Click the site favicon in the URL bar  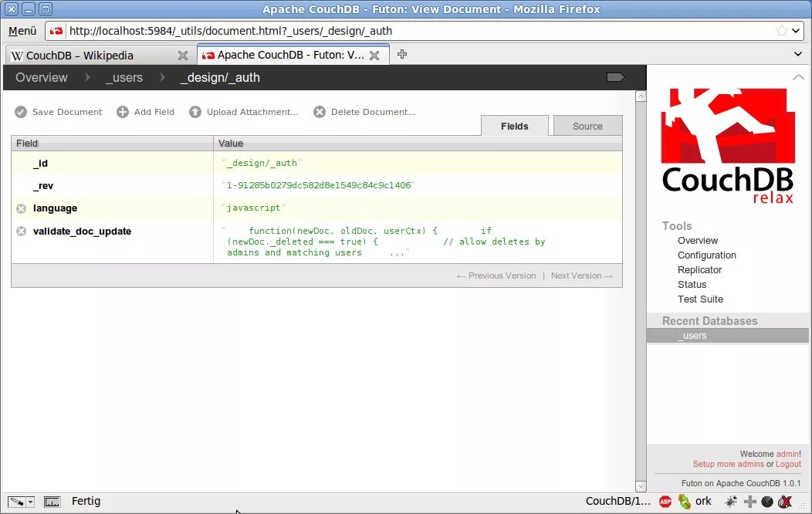pos(56,31)
